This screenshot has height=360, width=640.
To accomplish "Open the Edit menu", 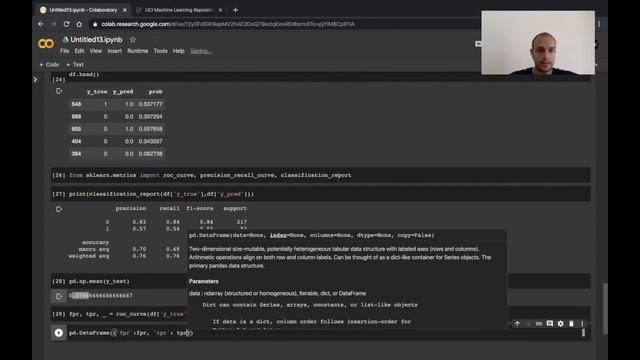I will click(x=79, y=51).
